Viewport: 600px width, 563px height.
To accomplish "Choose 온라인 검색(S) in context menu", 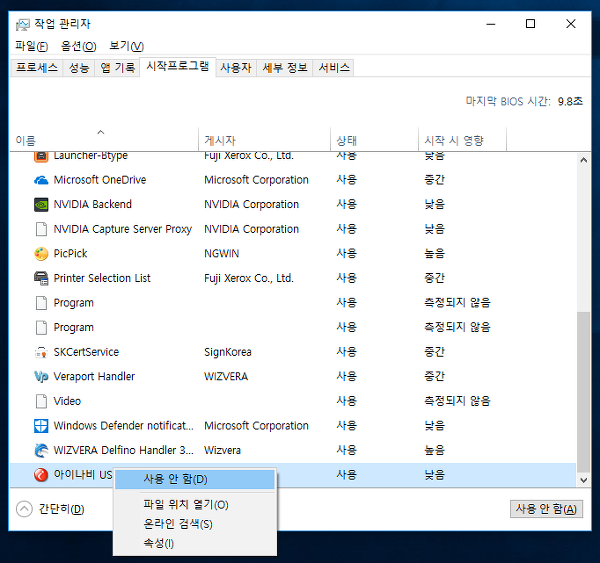I will [195, 524].
